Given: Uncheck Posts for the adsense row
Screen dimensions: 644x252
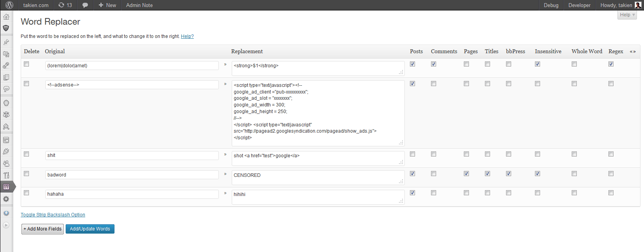Looking at the screenshot, I should [412, 84].
